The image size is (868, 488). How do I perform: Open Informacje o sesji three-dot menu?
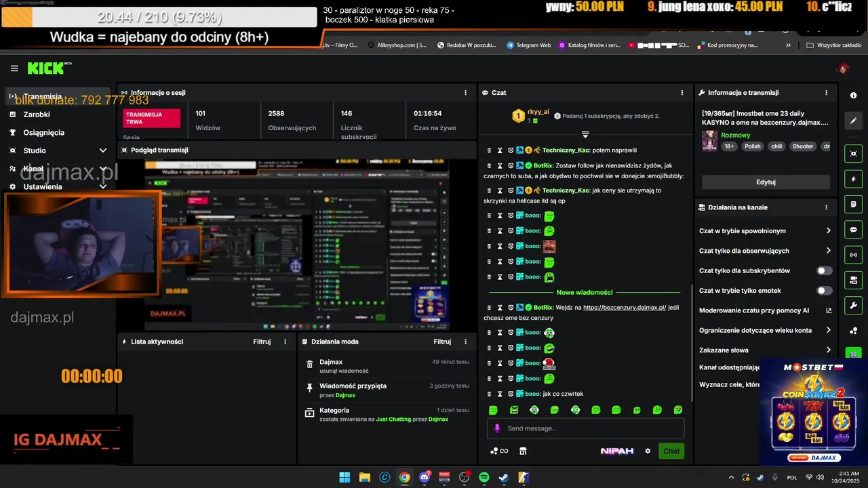(x=465, y=93)
